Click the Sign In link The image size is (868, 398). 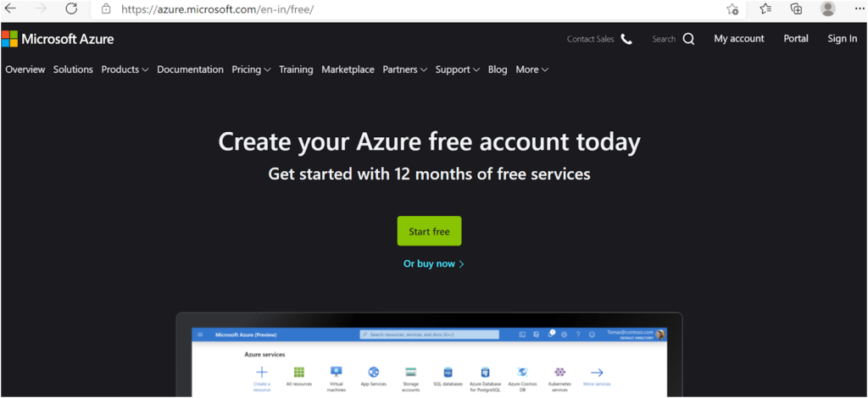pos(843,39)
